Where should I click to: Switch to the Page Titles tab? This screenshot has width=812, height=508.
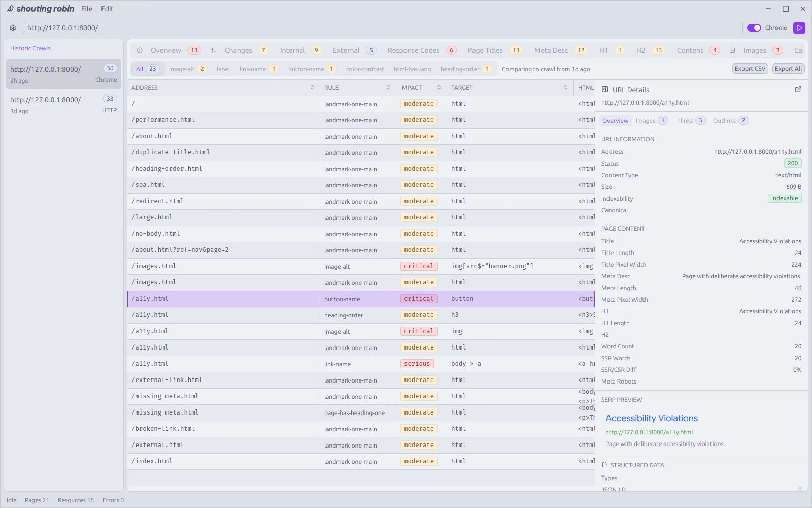click(495, 50)
